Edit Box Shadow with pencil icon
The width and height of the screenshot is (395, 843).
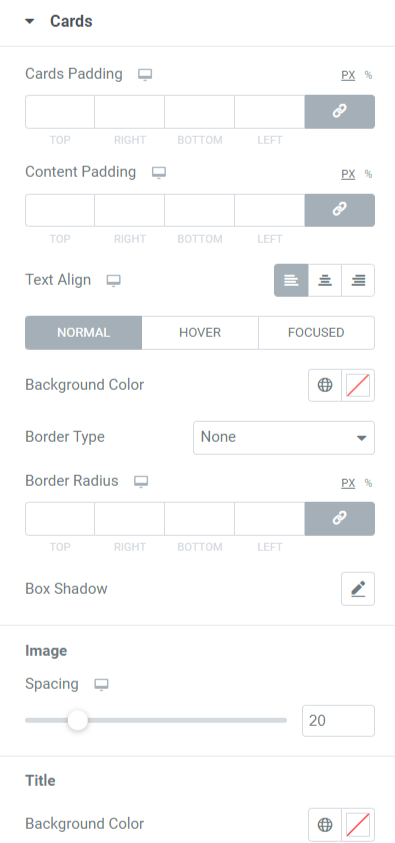(x=358, y=589)
